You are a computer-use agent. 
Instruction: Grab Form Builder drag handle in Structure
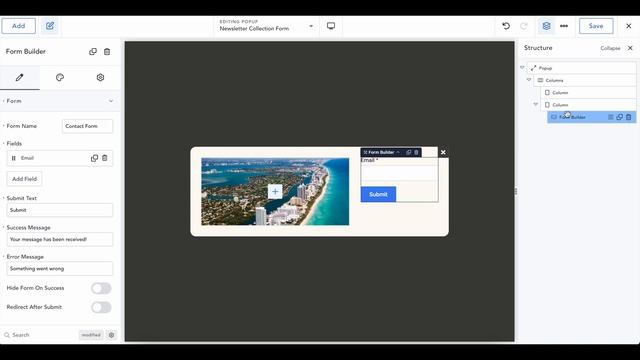(x=611, y=117)
